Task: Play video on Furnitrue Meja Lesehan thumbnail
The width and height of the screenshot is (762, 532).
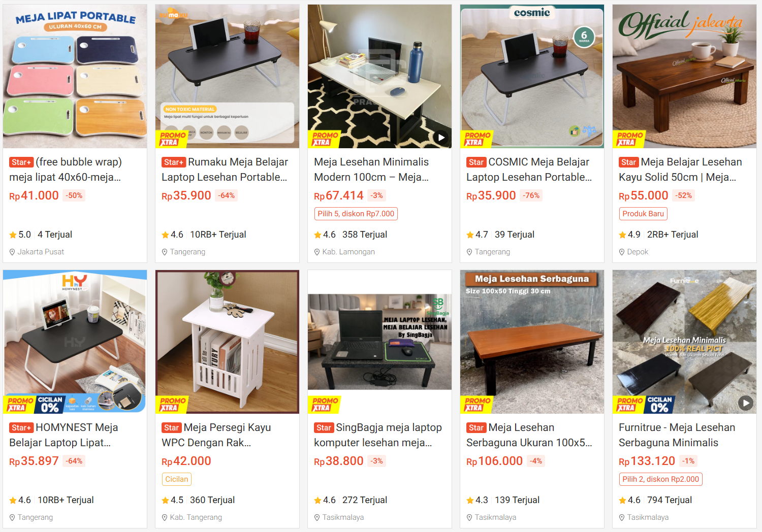Action: tap(745, 403)
